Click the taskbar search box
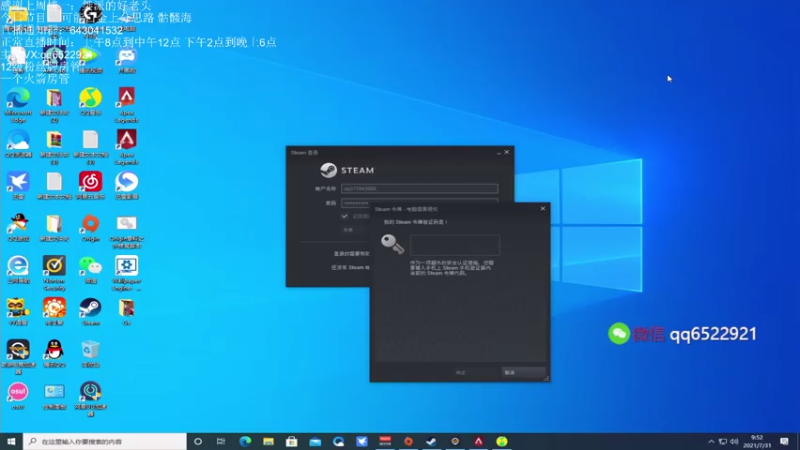The image size is (800, 450). (105, 441)
